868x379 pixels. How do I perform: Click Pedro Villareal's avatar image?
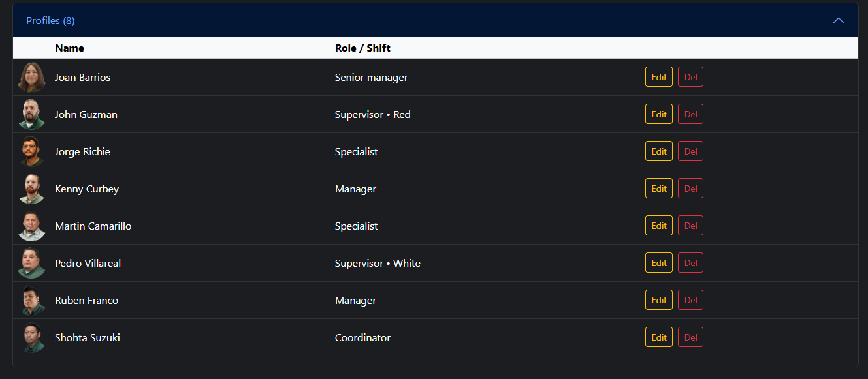click(31, 263)
